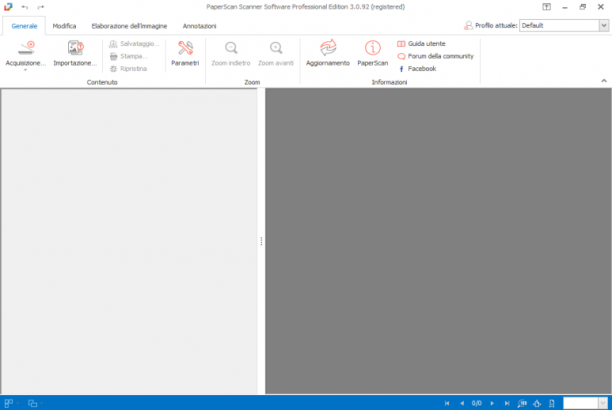Open Parametri settings tools icon

click(x=185, y=53)
